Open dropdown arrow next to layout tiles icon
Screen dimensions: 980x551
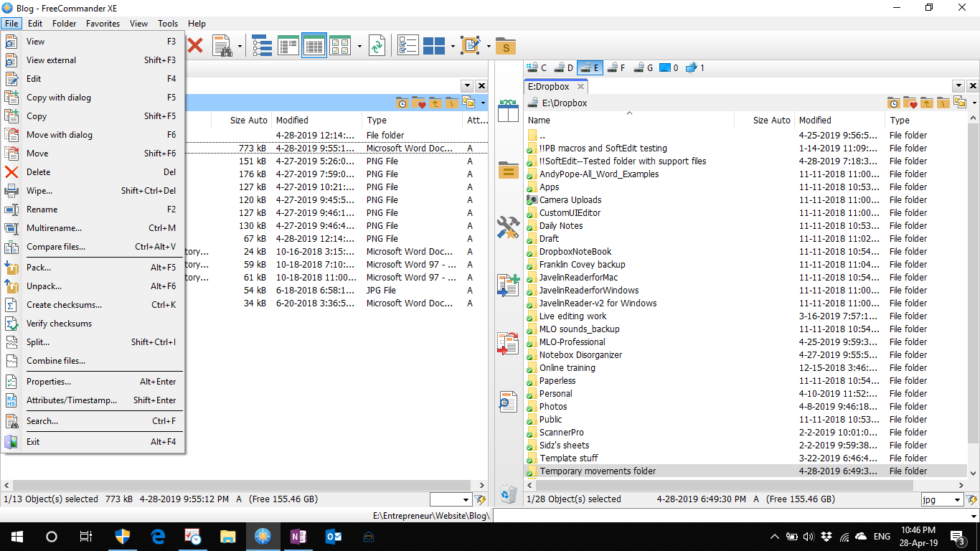point(453,47)
